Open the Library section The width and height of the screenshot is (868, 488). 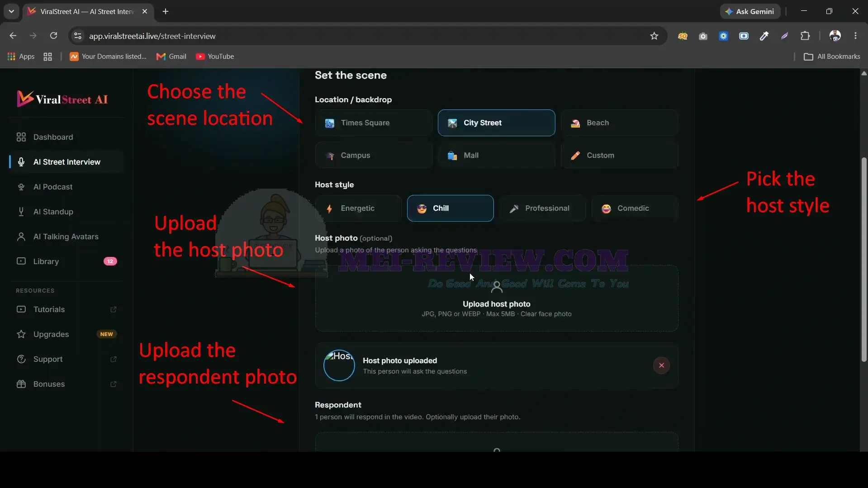click(x=66, y=261)
